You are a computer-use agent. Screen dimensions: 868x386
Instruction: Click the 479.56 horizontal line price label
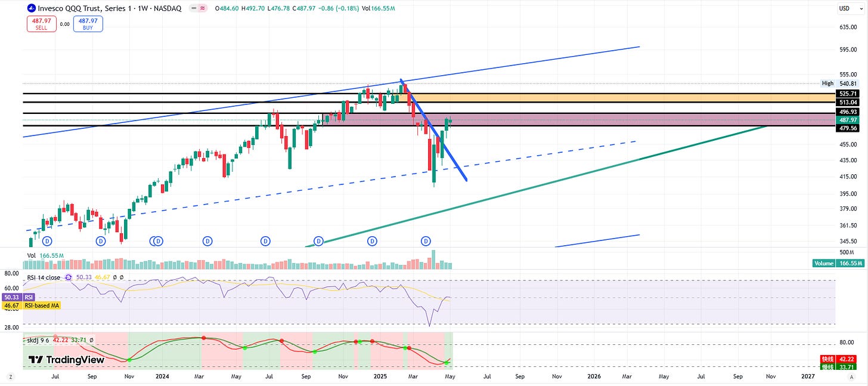point(847,128)
